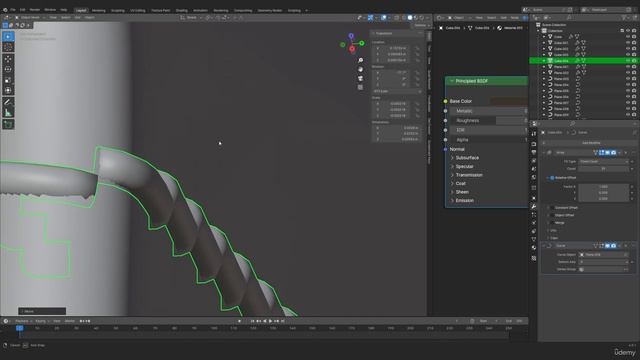Open the World properties tab icon
This screenshot has width=640, height=360.
pos(534,177)
